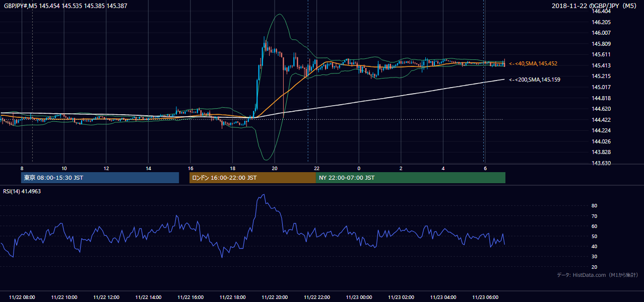Click the 144.026 price axis label
644x302 pixels.
pyautogui.click(x=602, y=141)
